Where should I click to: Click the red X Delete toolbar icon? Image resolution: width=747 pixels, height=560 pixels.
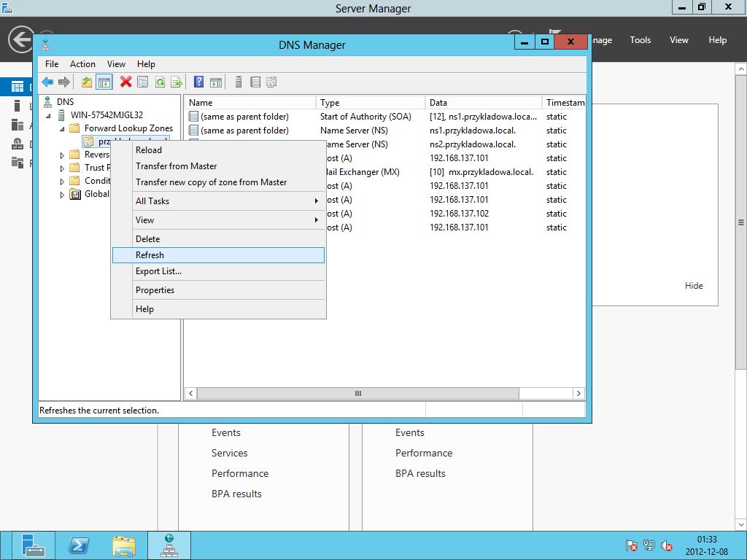[x=125, y=82]
